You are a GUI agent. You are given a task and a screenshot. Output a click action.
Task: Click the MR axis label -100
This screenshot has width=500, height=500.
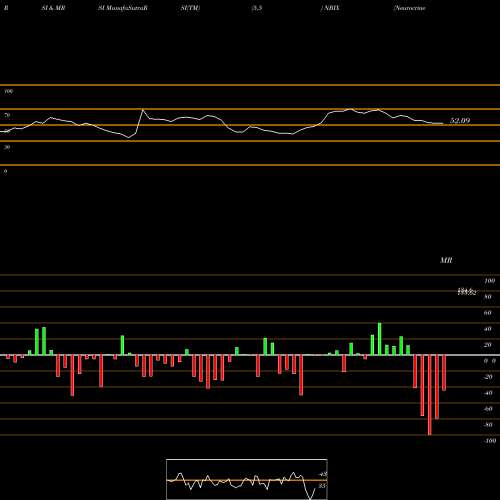(490, 441)
